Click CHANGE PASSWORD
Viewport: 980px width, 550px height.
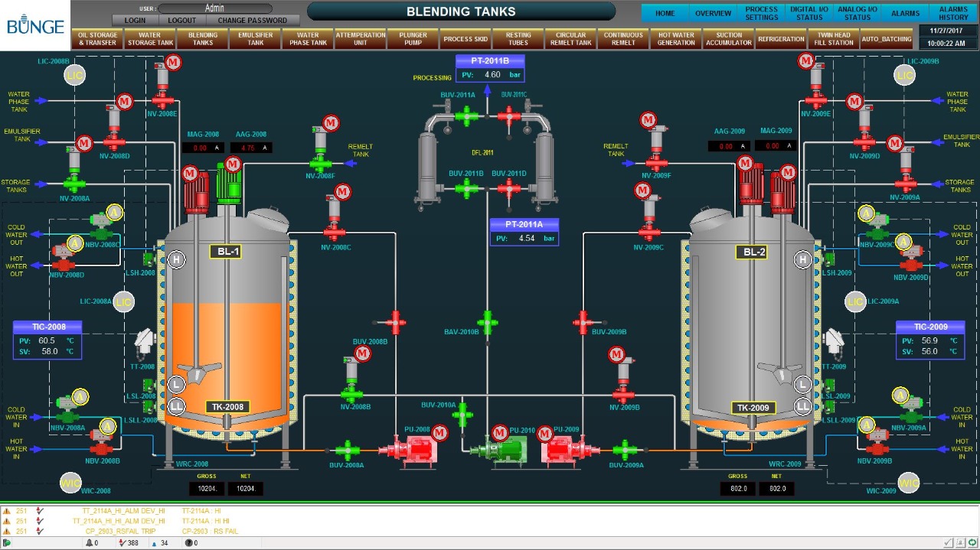coord(253,21)
